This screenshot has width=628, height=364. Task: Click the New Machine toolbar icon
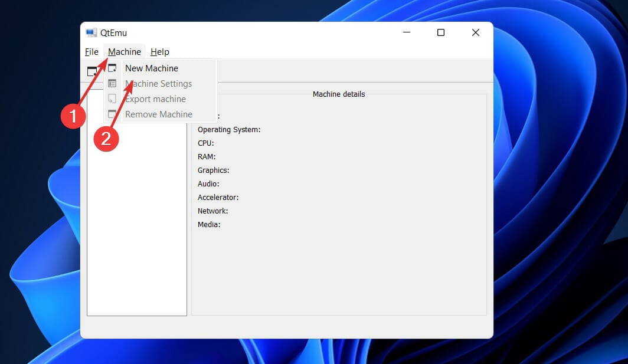click(x=92, y=71)
